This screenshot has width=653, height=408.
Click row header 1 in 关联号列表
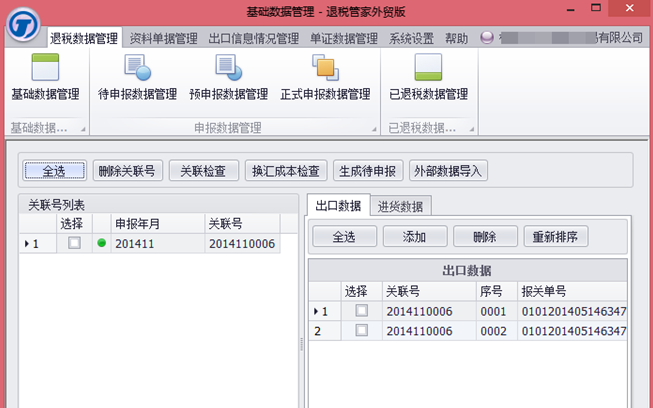38,243
